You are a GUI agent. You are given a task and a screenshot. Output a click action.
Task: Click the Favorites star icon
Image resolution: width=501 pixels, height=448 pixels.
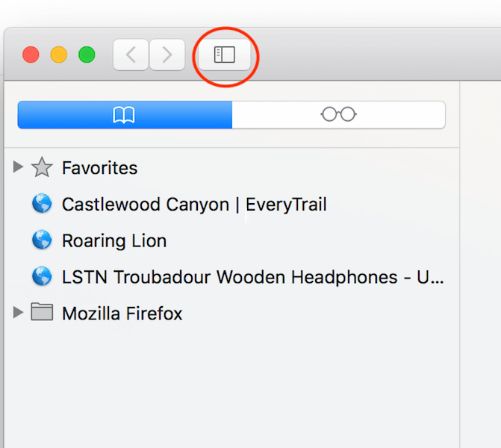click(x=42, y=167)
